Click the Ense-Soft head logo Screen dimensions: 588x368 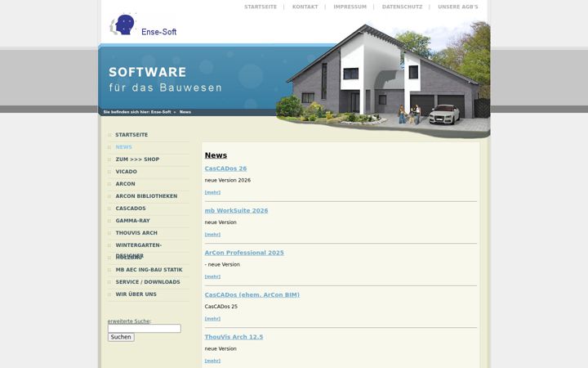(x=143, y=25)
